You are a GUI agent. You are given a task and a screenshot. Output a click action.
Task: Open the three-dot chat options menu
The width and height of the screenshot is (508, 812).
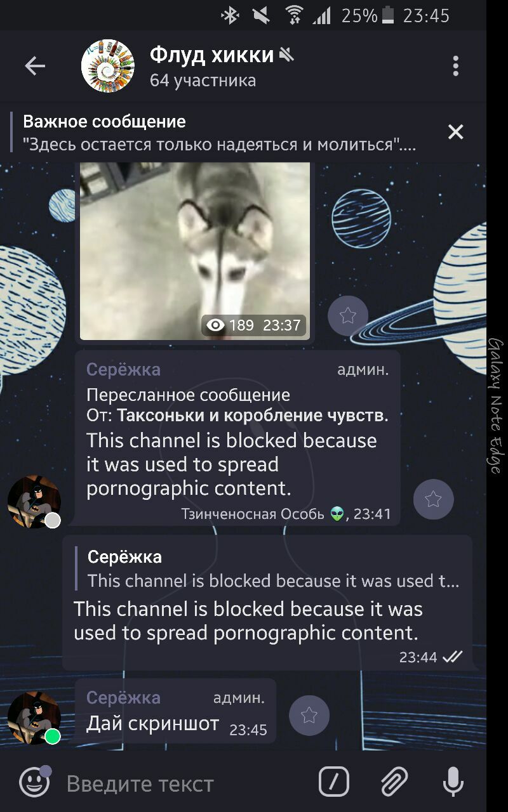[455, 66]
